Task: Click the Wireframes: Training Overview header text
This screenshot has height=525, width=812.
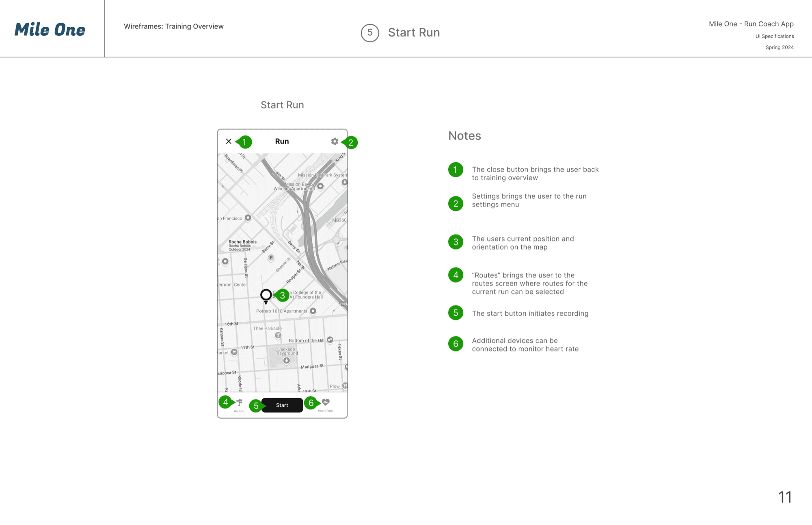Action: point(174,26)
